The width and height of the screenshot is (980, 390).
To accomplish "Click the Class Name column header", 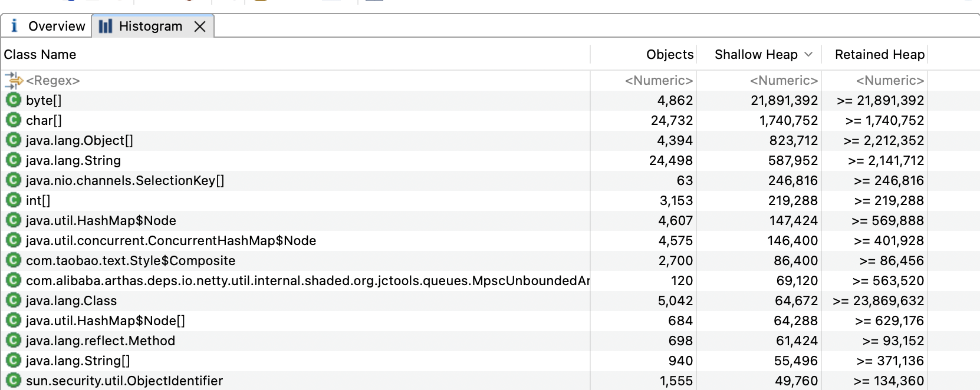I will [x=40, y=55].
